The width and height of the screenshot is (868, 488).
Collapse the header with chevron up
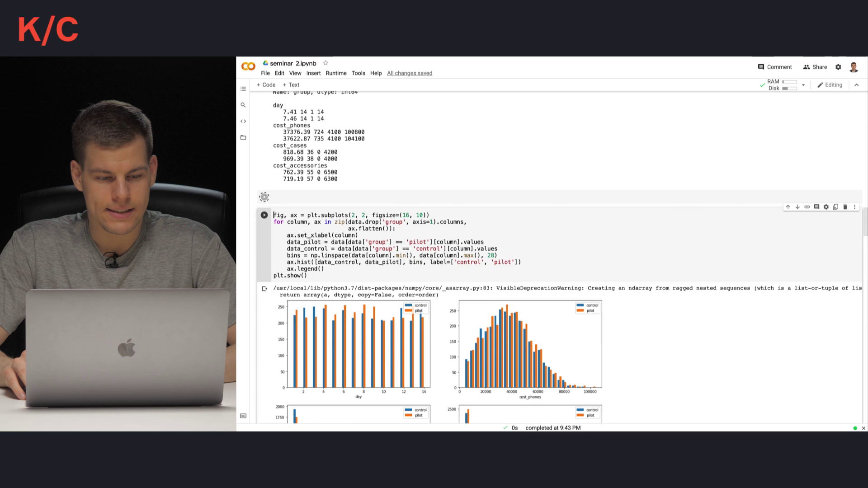click(x=856, y=85)
